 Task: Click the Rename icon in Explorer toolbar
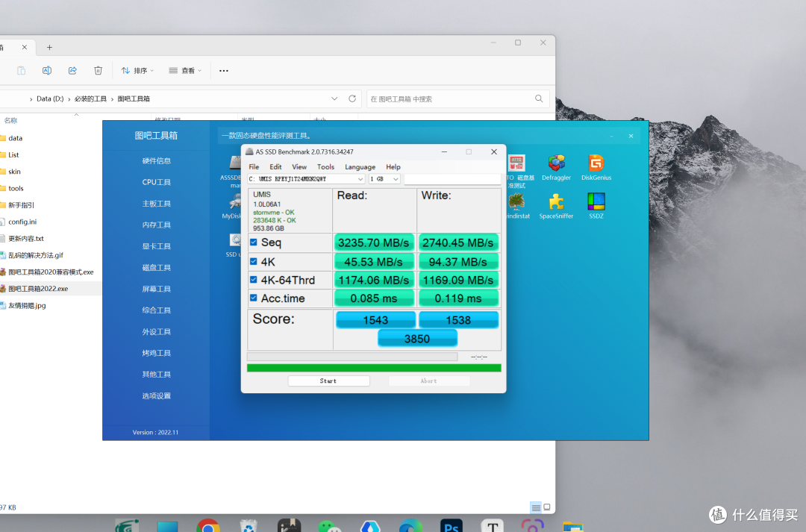click(x=47, y=70)
